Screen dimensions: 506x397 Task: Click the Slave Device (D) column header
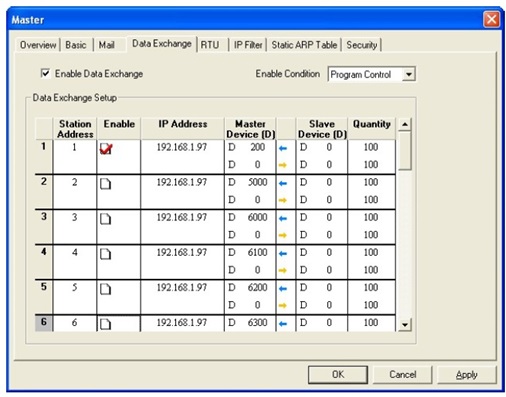click(x=322, y=129)
